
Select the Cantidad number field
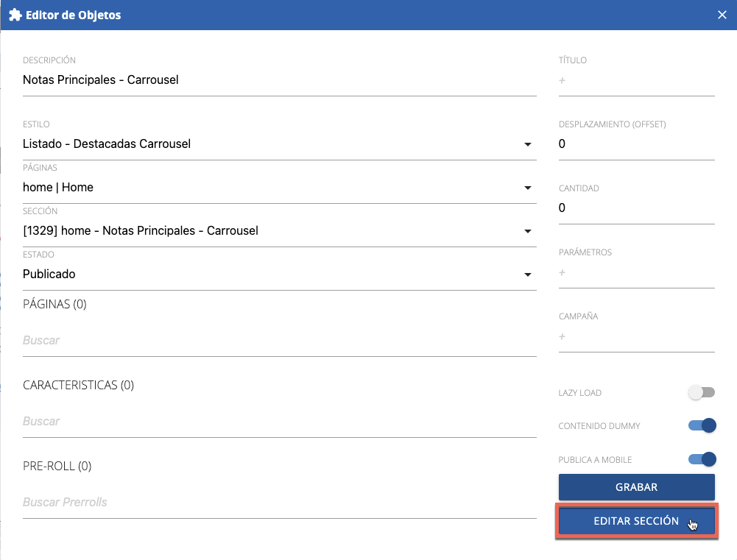pyautogui.click(x=636, y=208)
